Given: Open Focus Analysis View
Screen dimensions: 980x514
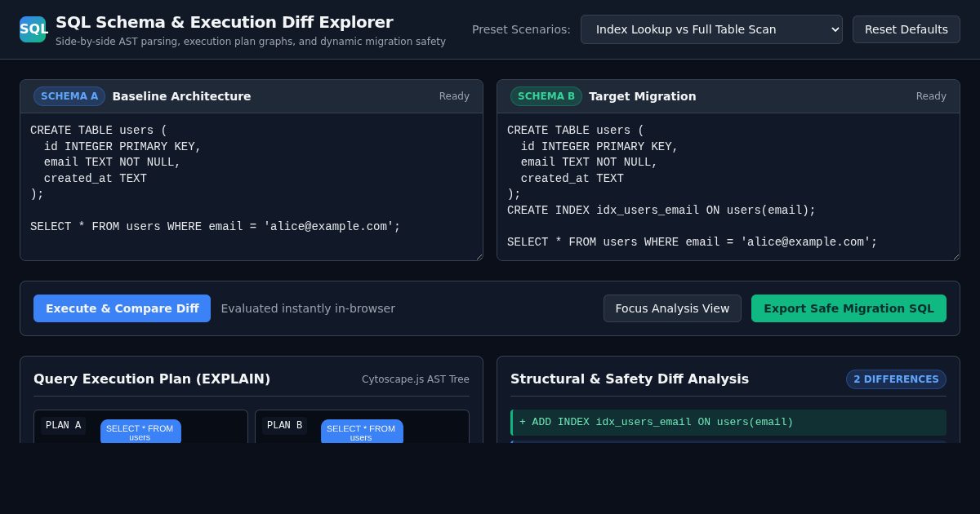Looking at the screenshot, I should tap(672, 308).
